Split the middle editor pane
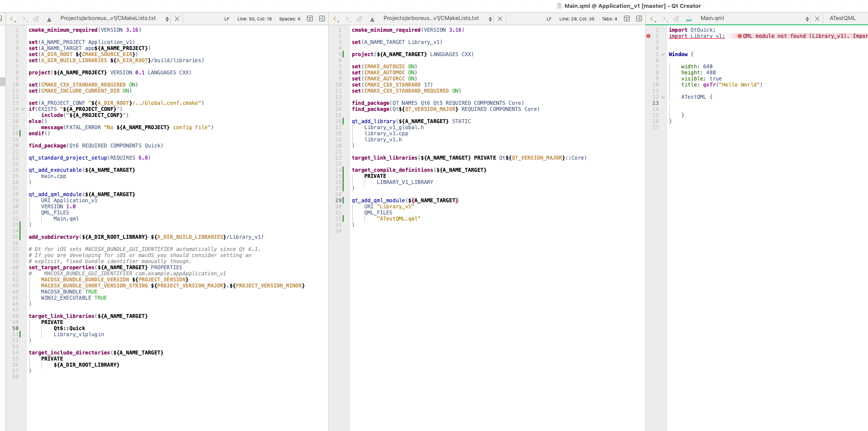The image size is (868, 431). point(627,19)
